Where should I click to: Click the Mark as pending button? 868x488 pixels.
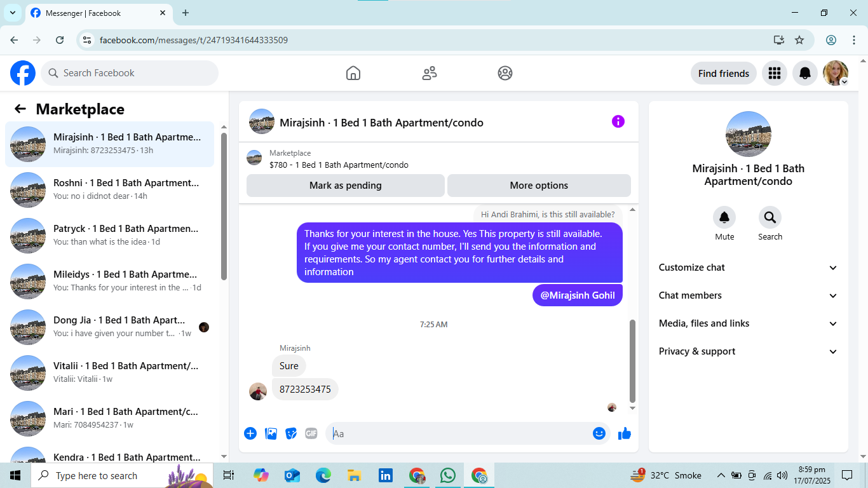click(x=346, y=186)
